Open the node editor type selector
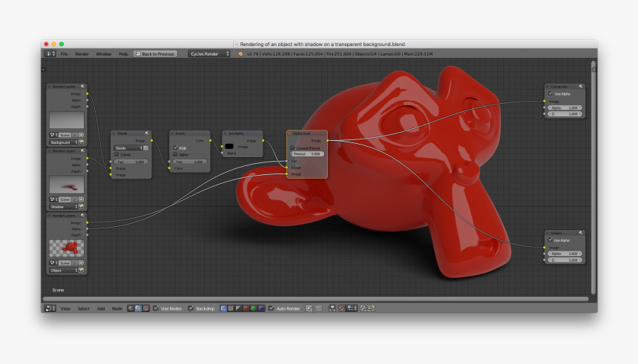The width and height of the screenshot is (638, 364). pos(50,308)
